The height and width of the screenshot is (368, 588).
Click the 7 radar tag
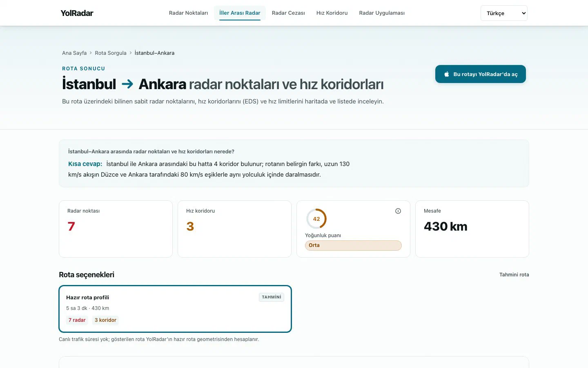pos(77,320)
